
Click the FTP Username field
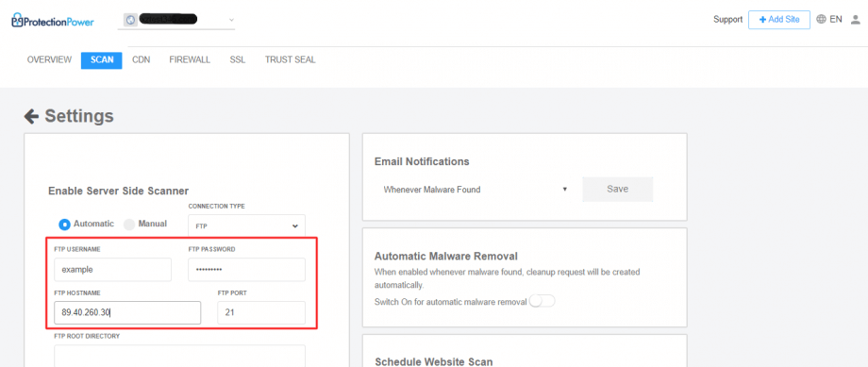113,270
